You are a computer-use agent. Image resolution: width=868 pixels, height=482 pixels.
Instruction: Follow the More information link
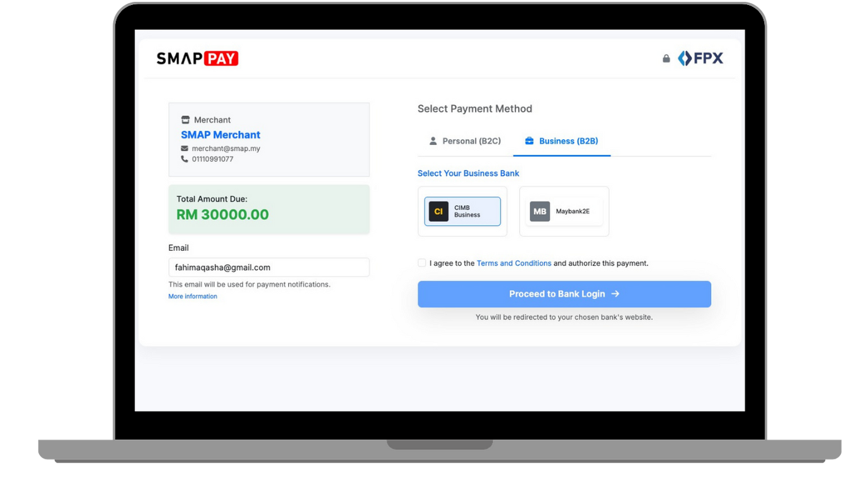coord(193,297)
